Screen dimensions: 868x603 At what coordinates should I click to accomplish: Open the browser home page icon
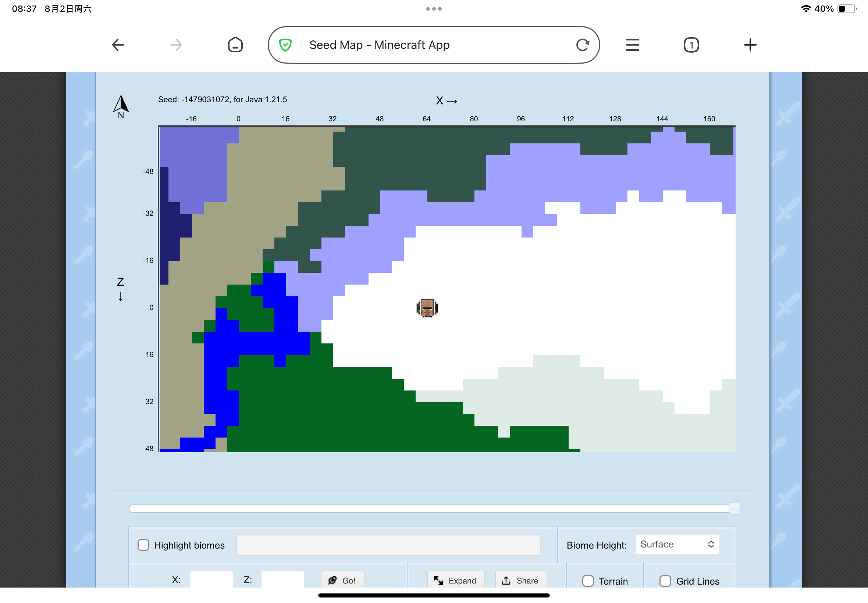click(x=235, y=45)
